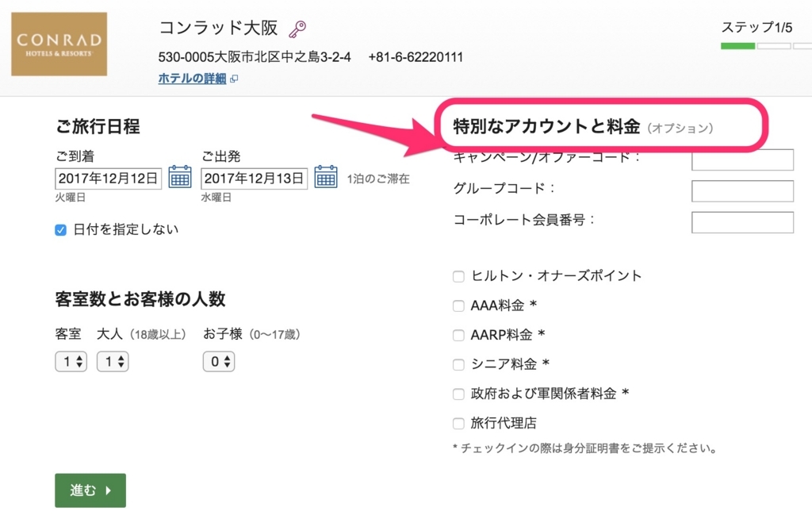Click the Conrad Hotels & Resorts logo
The width and height of the screenshot is (812, 519).
(x=59, y=44)
